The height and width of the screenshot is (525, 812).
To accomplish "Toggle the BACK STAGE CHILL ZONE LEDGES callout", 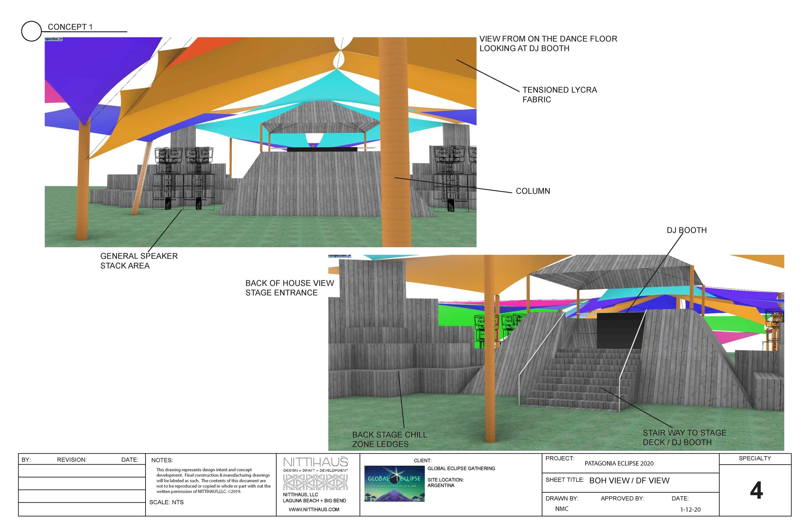I will point(389,440).
